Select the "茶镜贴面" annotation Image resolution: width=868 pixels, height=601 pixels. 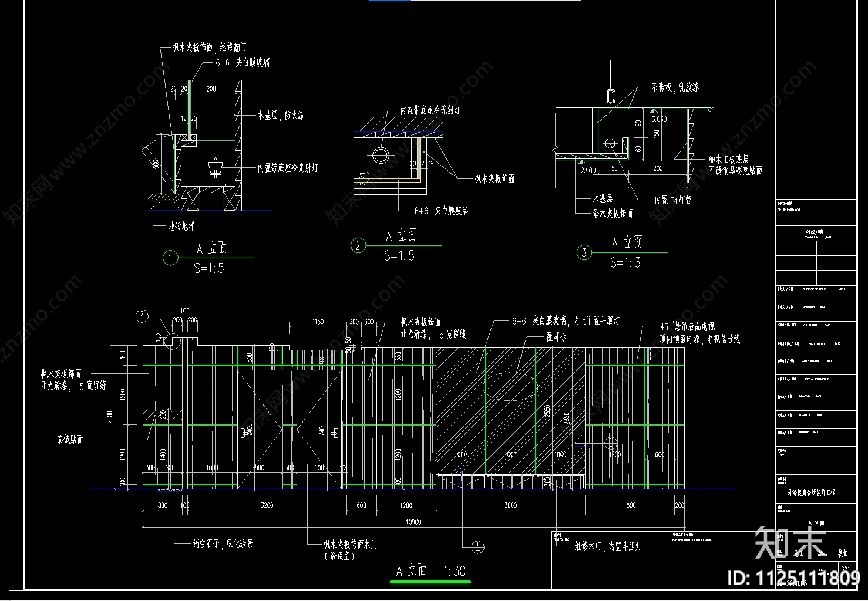(x=70, y=440)
